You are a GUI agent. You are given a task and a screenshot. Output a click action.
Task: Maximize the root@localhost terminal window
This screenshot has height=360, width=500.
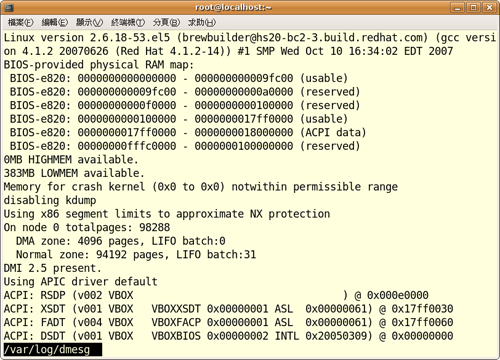(x=473, y=7)
